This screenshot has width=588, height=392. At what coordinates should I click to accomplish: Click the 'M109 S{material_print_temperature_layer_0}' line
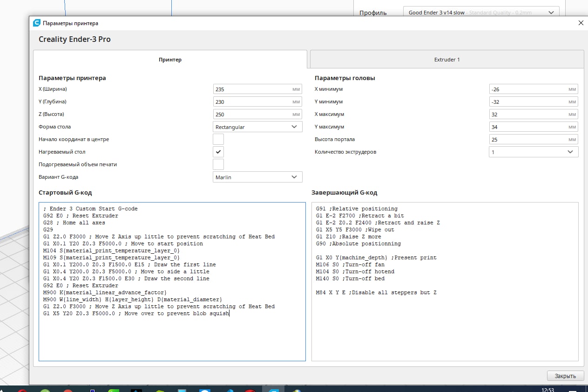111,257
